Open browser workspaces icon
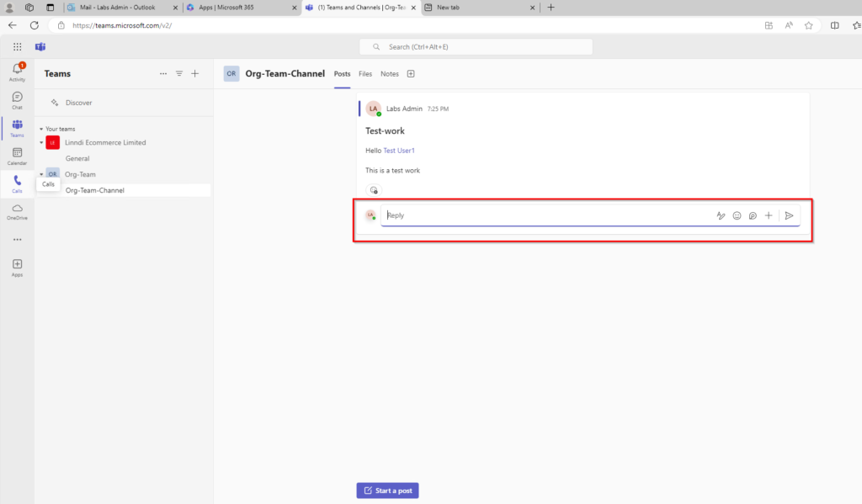The width and height of the screenshot is (862, 504). click(29, 8)
